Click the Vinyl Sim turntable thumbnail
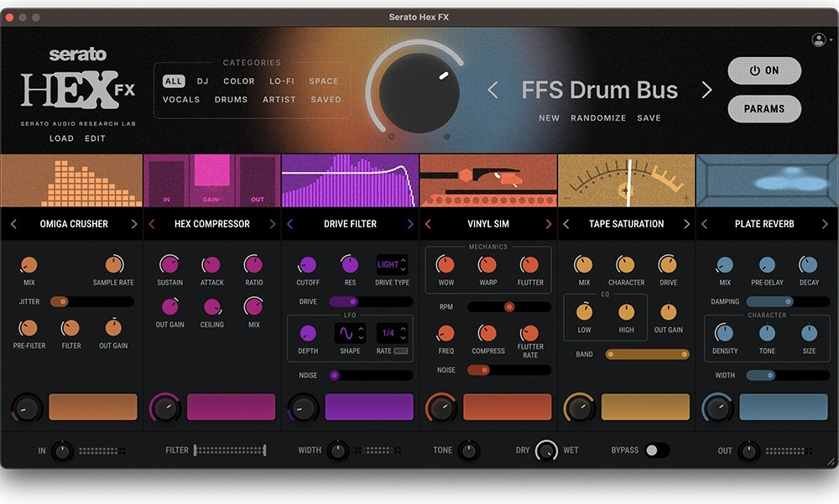This screenshot has height=504, width=839. click(x=488, y=180)
